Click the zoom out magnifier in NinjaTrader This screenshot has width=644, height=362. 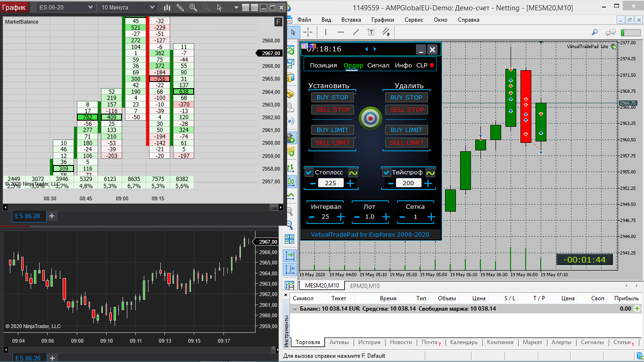pos(206,8)
